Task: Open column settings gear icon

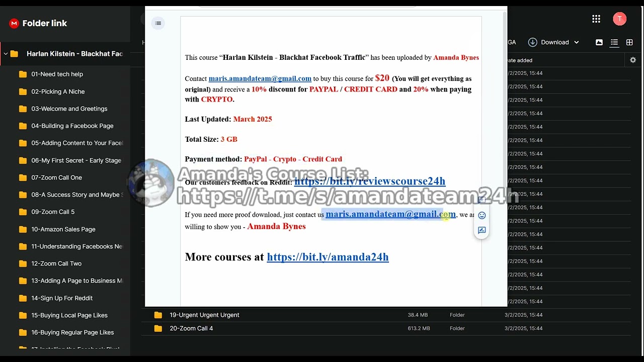Action: (x=633, y=60)
